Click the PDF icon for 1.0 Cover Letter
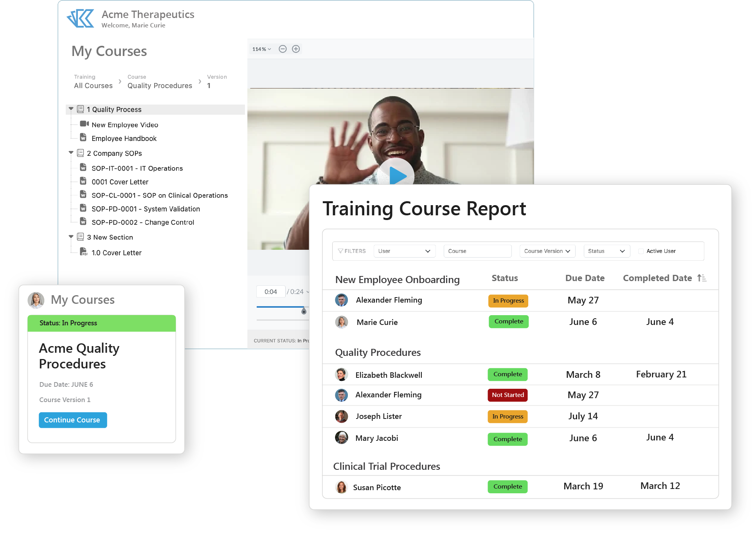Image resolution: width=756 pixels, height=534 pixels. point(83,252)
